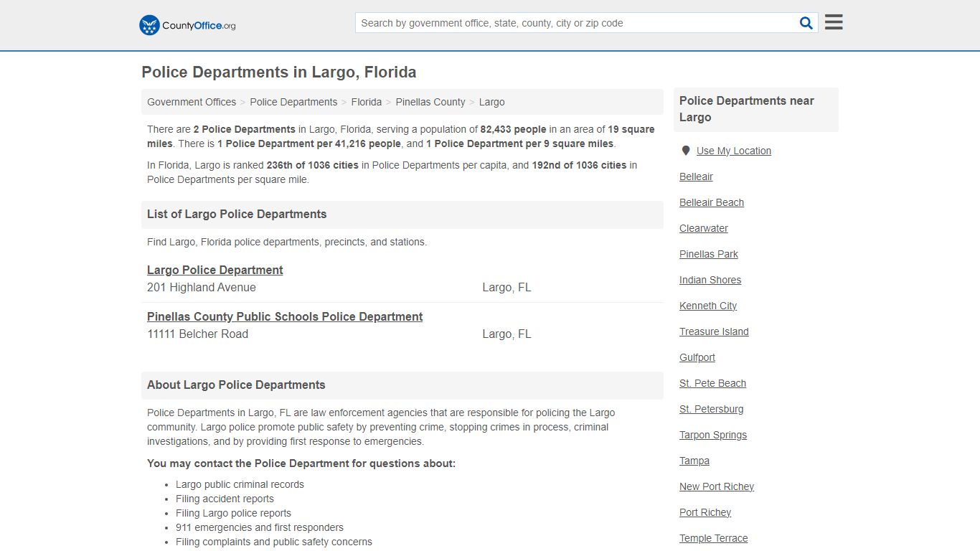This screenshot has height=551, width=980.
Task: Click Filing complaints and public safety concerns
Action: pos(274,542)
